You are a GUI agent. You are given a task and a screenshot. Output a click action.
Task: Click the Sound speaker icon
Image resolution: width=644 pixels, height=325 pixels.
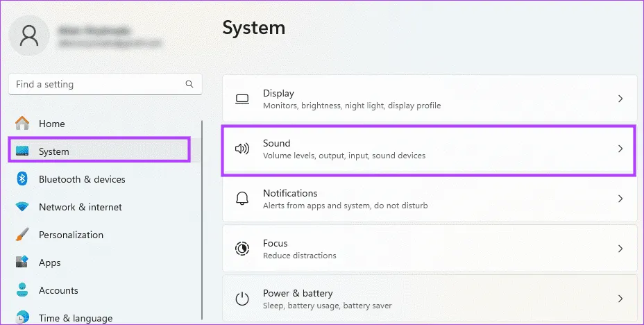tap(242, 149)
